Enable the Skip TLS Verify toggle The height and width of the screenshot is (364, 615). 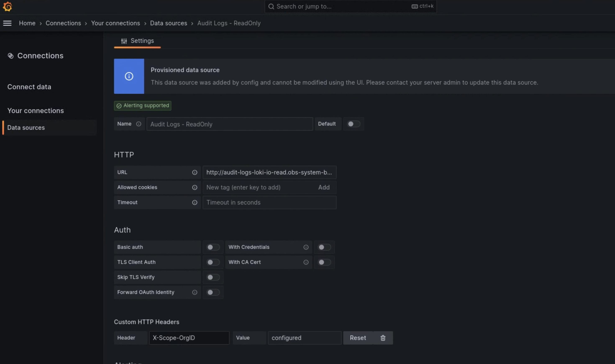(x=213, y=277)
